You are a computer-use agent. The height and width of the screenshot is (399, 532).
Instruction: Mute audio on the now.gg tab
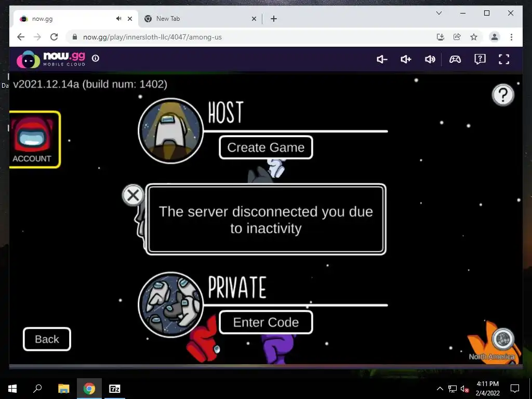click(x=118, y=19)
